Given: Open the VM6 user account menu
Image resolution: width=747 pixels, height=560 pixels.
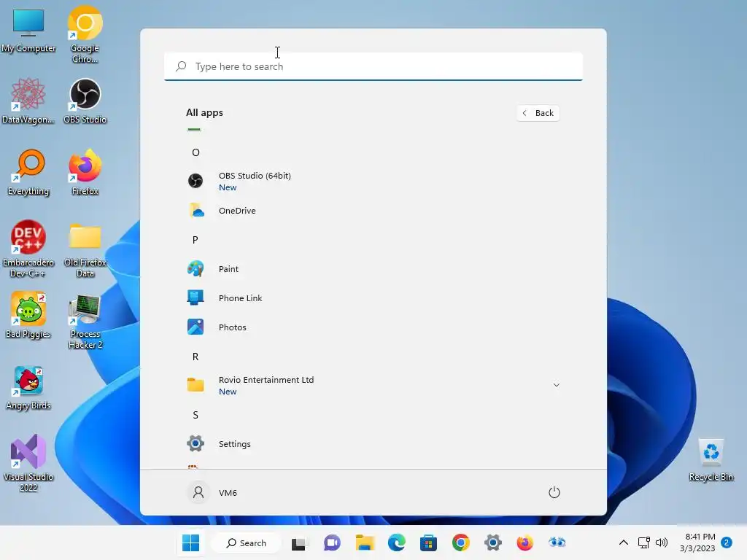Looking at the screenshot, I should (x=212, y=492).
